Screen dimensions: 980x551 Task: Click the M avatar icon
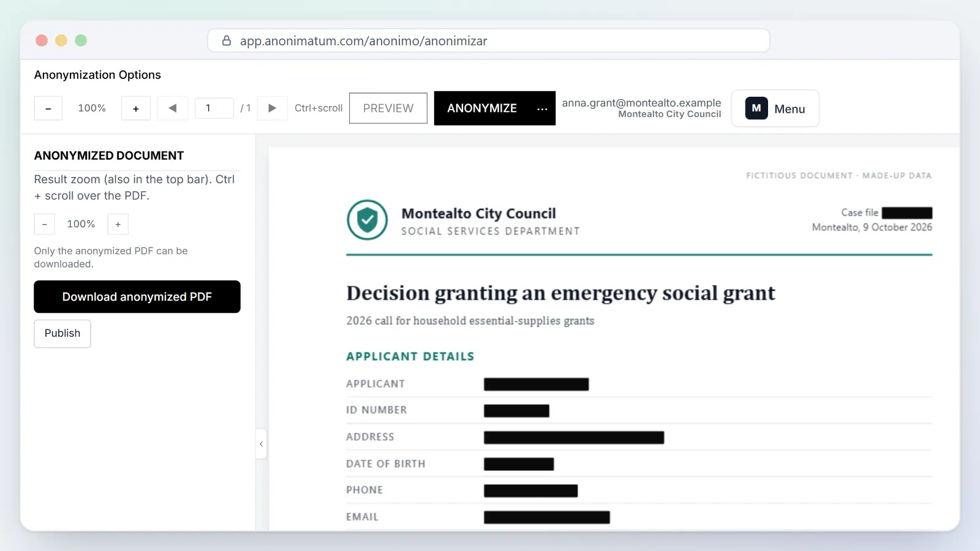click(756, 108)
